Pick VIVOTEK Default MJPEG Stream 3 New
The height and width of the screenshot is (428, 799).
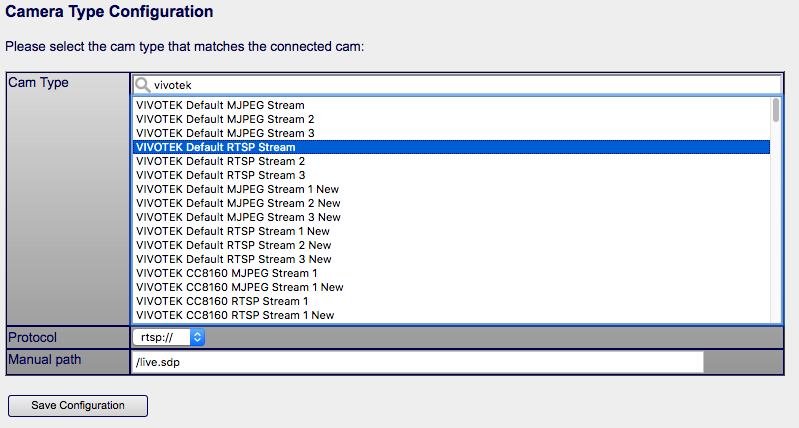pyautogui.click(x=451, y=217)
